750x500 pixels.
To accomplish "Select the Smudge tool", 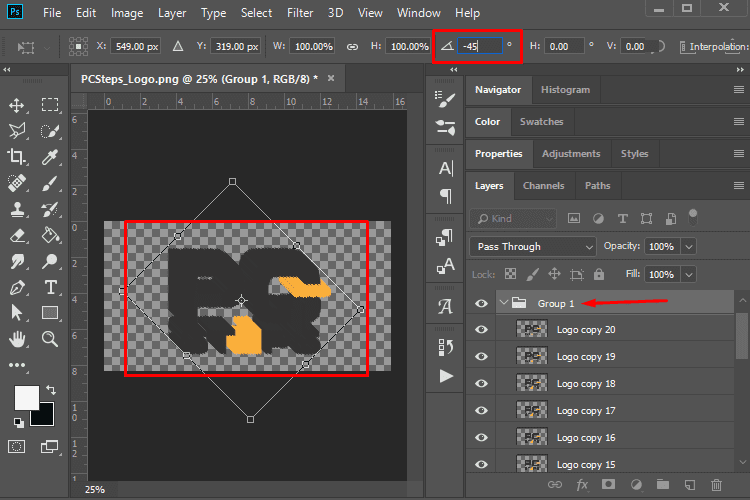I will tap(17, 261).
